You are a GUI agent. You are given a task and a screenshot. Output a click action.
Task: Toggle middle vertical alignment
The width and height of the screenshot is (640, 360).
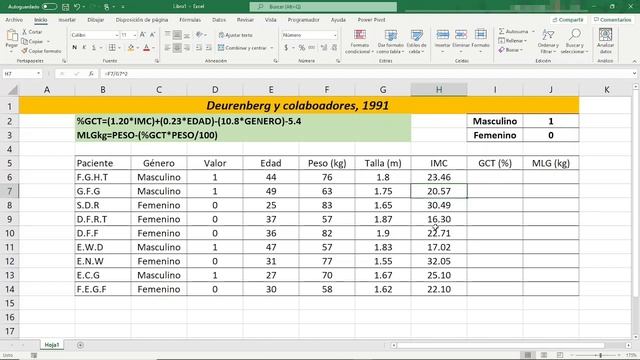177,35
